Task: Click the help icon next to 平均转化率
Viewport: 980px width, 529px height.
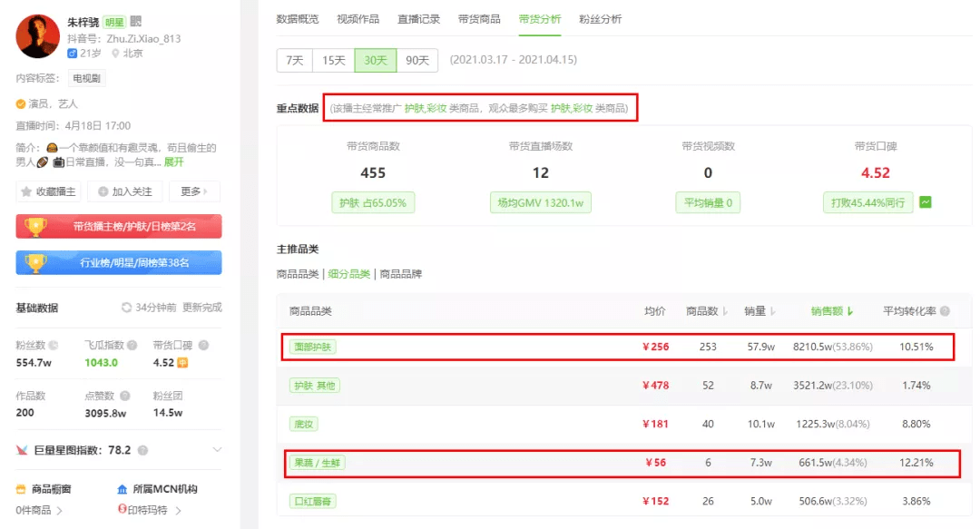Action: (945, 310)
